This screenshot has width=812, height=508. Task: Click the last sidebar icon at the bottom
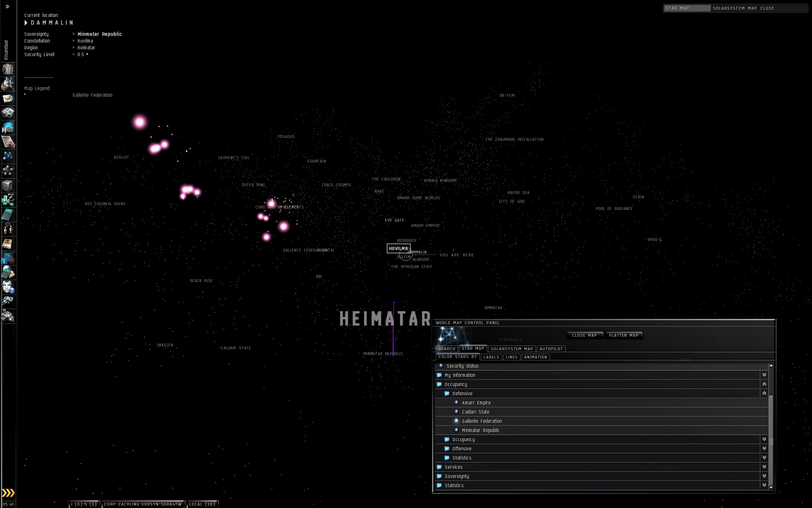(8, 316)
